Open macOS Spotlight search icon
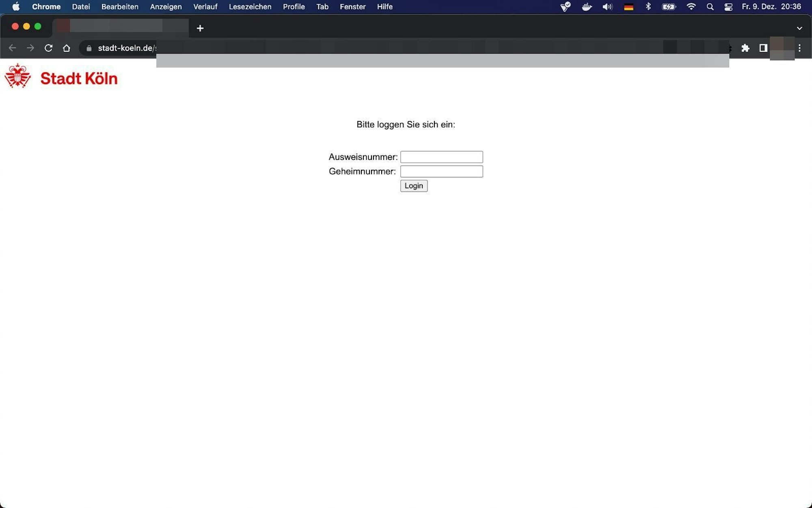The width and height of the screenshot is (812, 508). (x=710, y=7)
